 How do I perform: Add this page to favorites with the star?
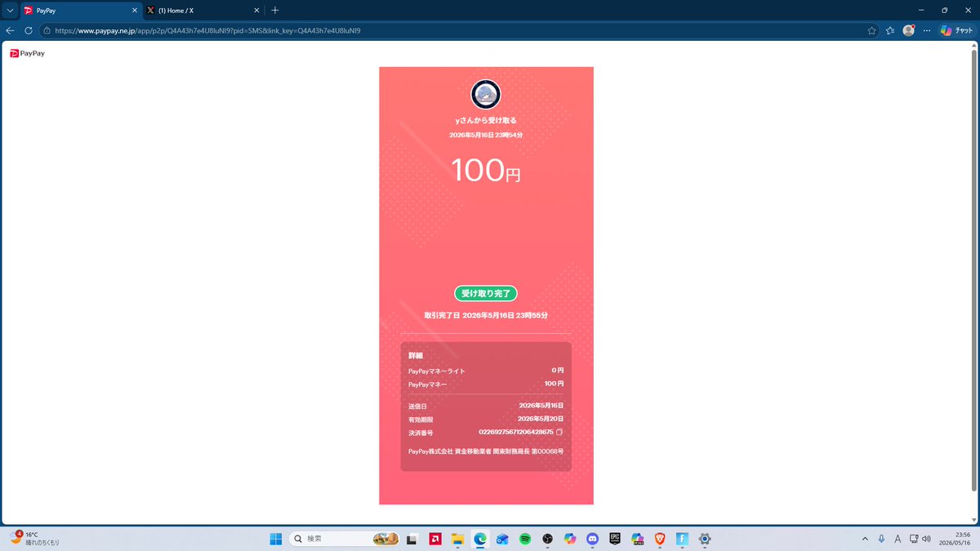(871, 30)
